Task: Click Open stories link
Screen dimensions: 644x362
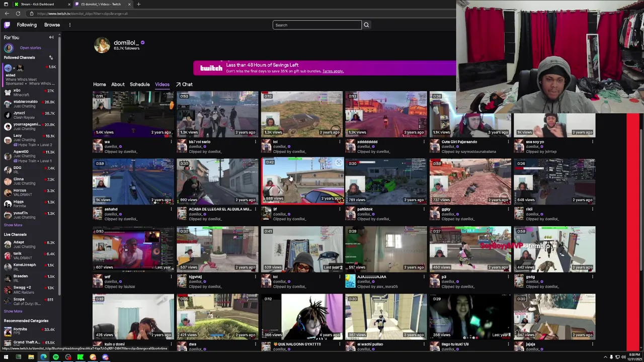Action: 30,48
